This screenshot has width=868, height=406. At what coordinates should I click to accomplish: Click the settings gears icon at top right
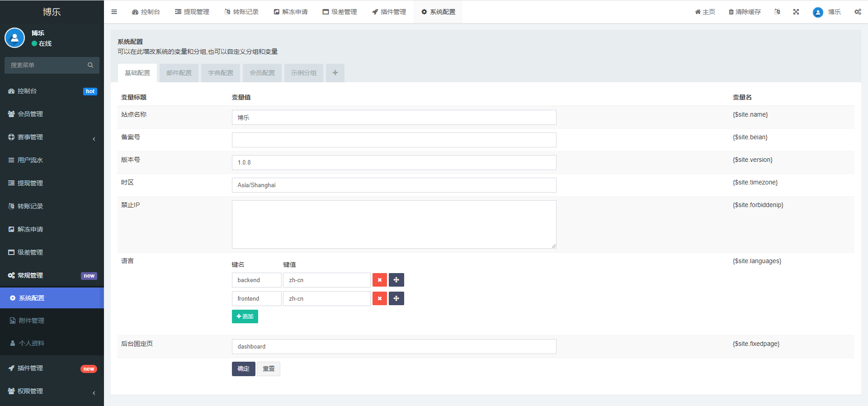point(858,12)
